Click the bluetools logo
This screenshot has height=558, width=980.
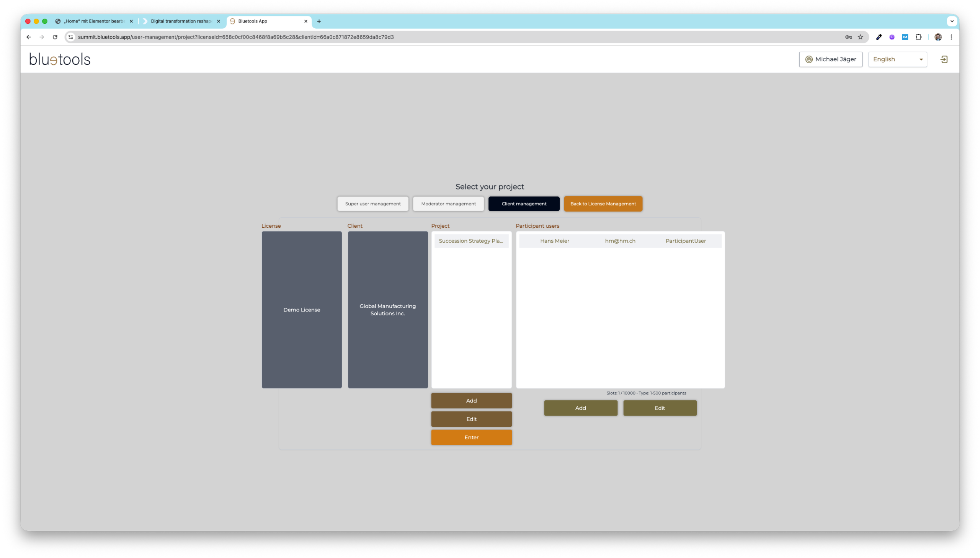coord(60,59)
